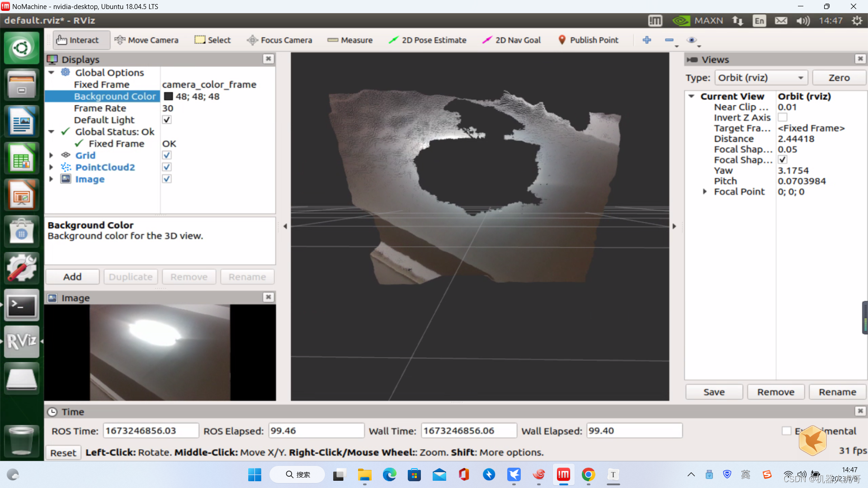
Task: Choose the Select tool in toolbar
Action: (x=212, y=40)
